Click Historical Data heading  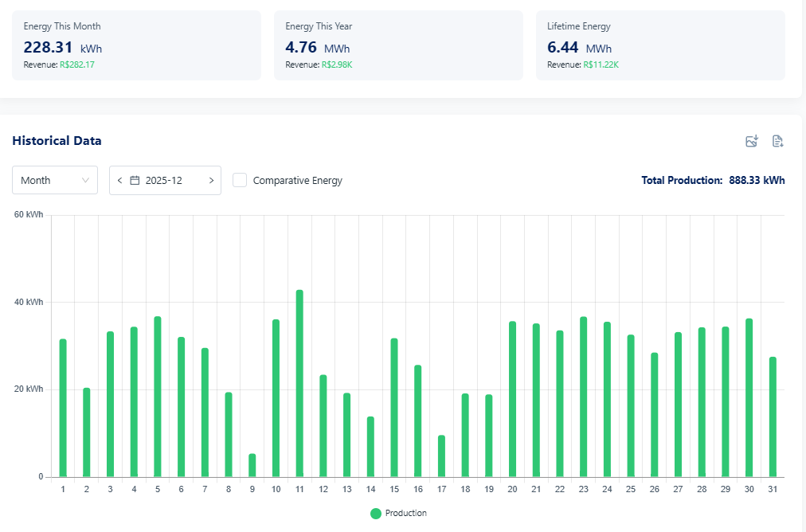pos(57,141)
